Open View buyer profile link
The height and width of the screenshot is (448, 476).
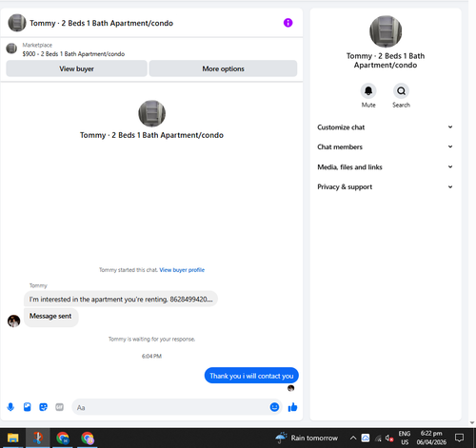coord(182,270)
